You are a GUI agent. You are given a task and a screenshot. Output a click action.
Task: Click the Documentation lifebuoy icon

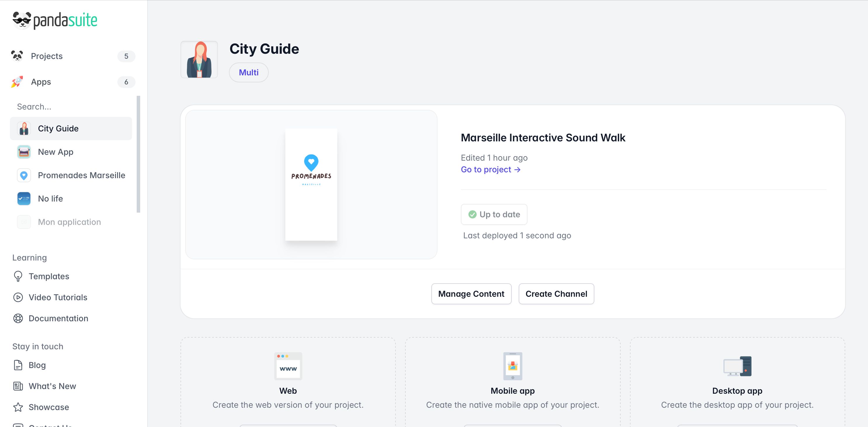pos(18,318)
